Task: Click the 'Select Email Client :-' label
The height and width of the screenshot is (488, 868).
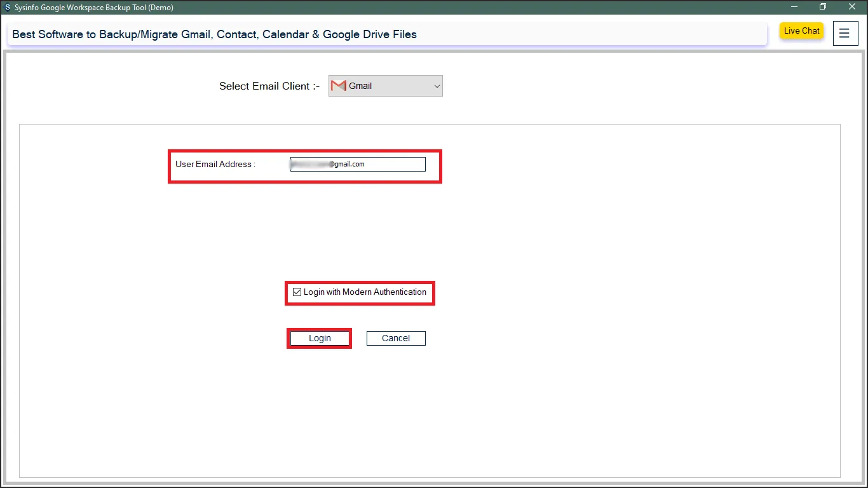Action: click(x=269, y=86)
